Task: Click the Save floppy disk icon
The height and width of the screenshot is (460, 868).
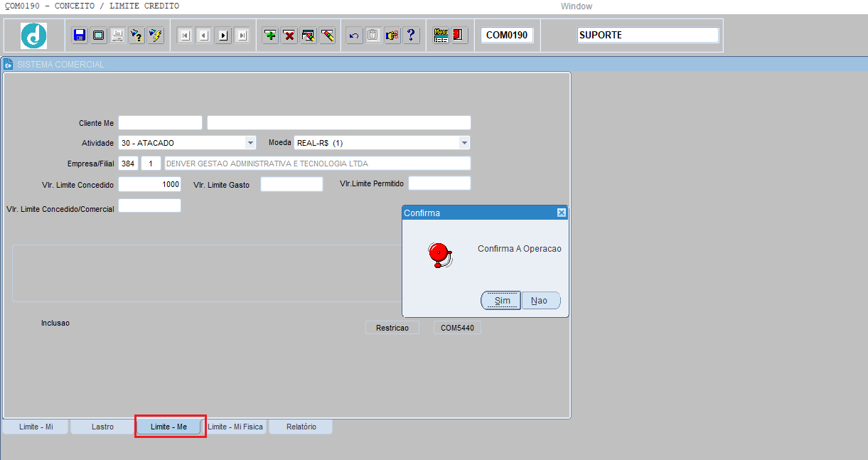Action: (x=80, y=35)
